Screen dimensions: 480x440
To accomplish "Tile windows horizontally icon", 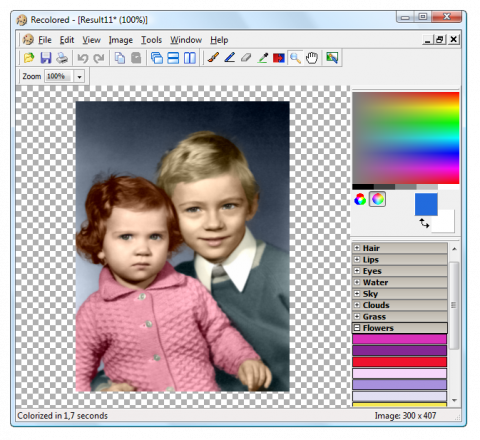I will 173,58.
